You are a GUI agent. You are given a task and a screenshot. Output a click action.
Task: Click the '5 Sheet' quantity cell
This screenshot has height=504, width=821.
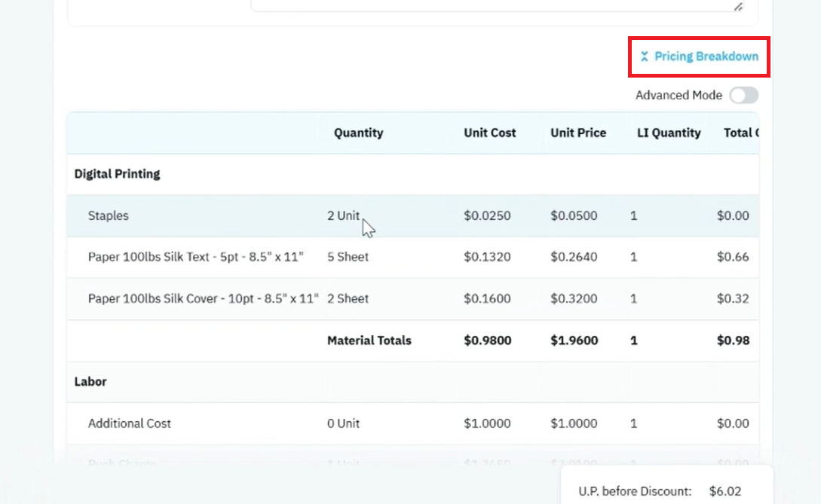(x=348, y=257)
